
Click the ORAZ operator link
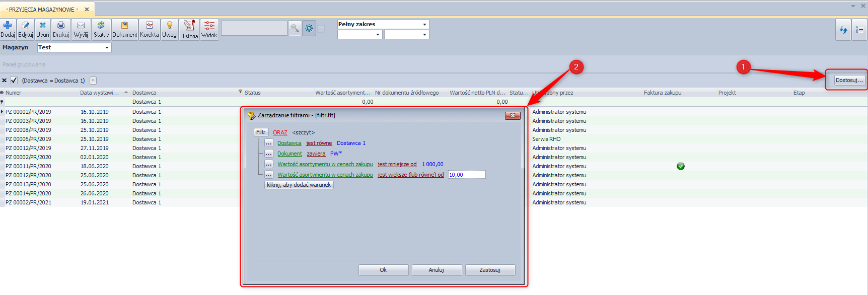(x=280, y=132)
